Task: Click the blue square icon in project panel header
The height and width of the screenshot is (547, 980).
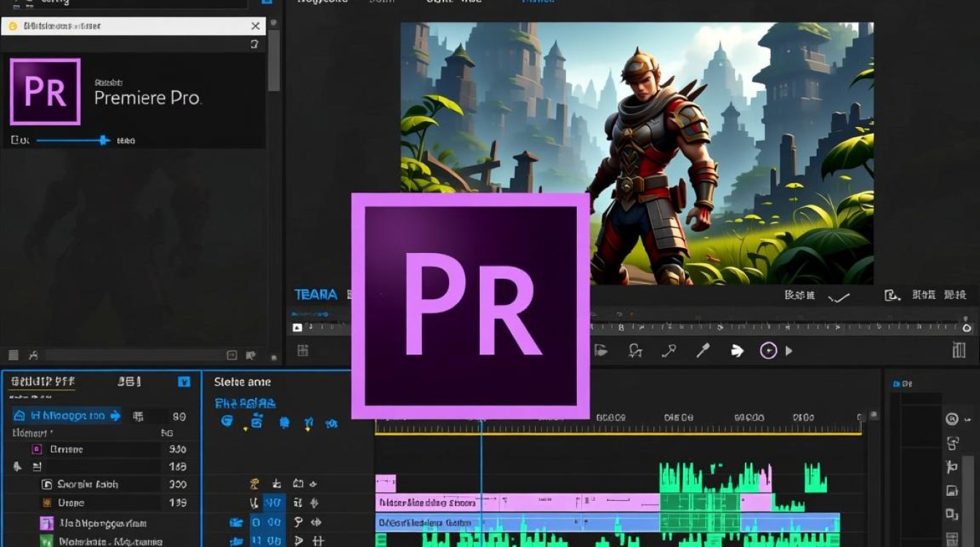Action: click(x=184, y=381)
